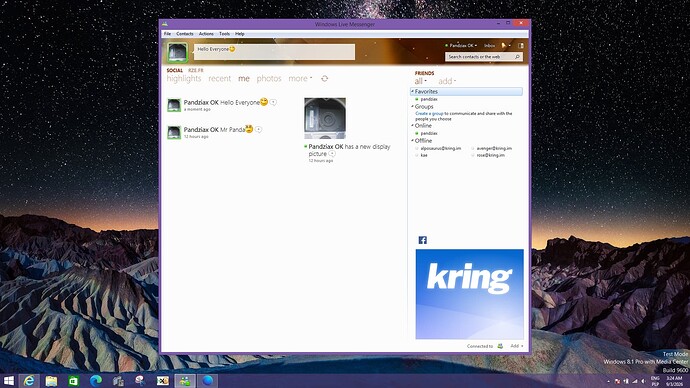Viewport: 690px width, 388px height.
Task: Open the Windows Start button
Action: tap(8, 381)
